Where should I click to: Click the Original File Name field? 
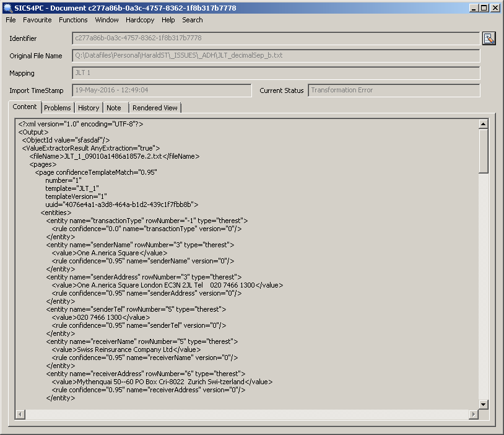point(276,56)
